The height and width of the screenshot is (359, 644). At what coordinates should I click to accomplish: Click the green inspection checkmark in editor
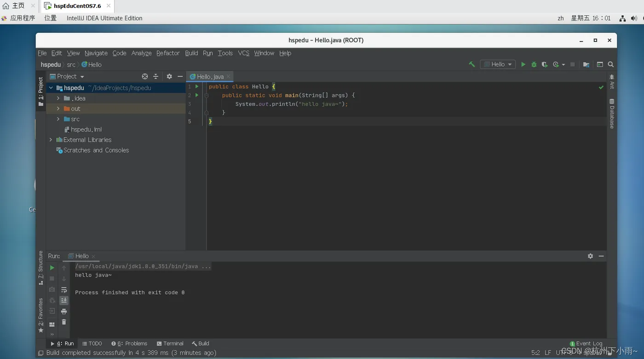coord(601,87)
